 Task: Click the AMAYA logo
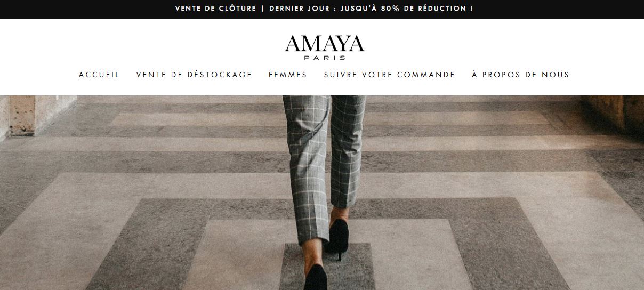click(x=324, y=47)
